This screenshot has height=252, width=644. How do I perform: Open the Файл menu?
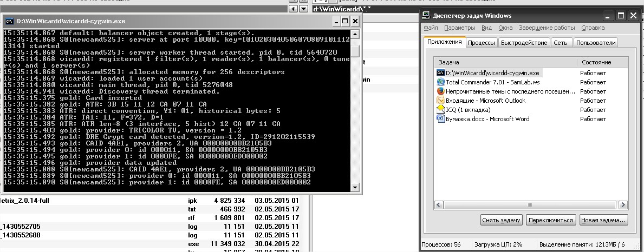(431, 28)
